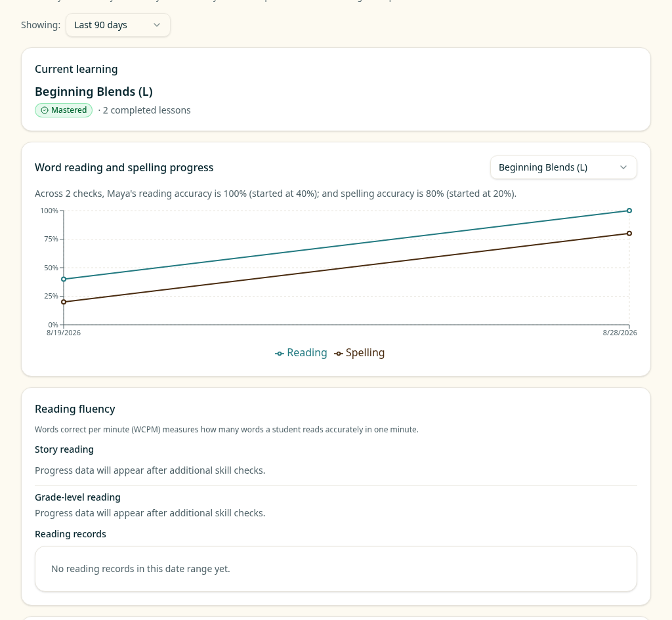The height and width of the screenshot is (620, 672).
Task: Click the Reading fluency heading
Action: click(75, 409)
